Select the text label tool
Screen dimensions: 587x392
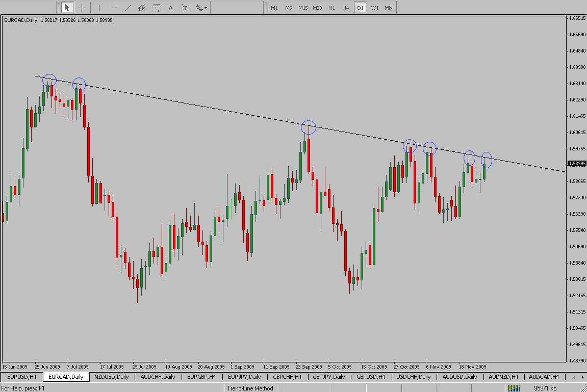185,8
